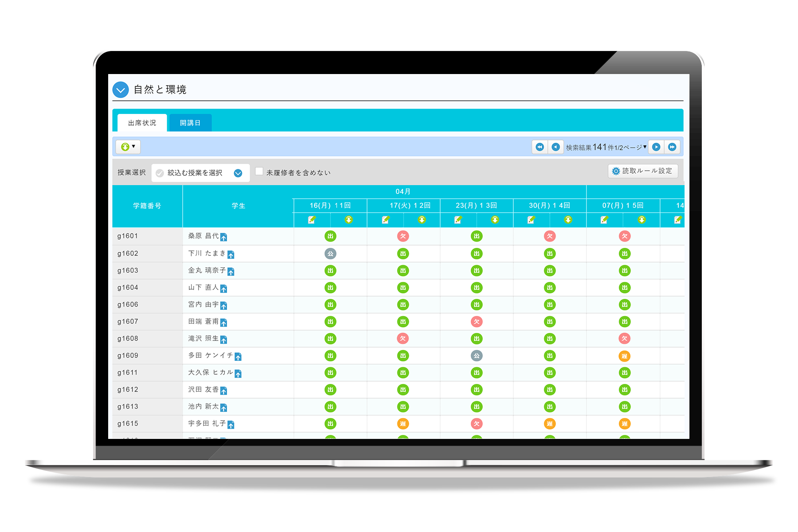Click g1601's absent mark for 17(火) 12回
The image size is (798, 532).
pyautogui.click(x=403, y=236)
